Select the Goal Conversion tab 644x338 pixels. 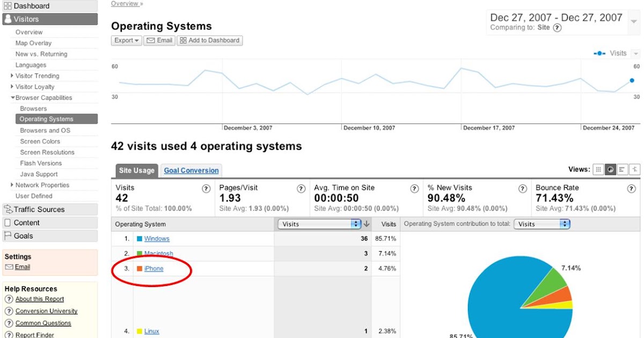[191, 171]
